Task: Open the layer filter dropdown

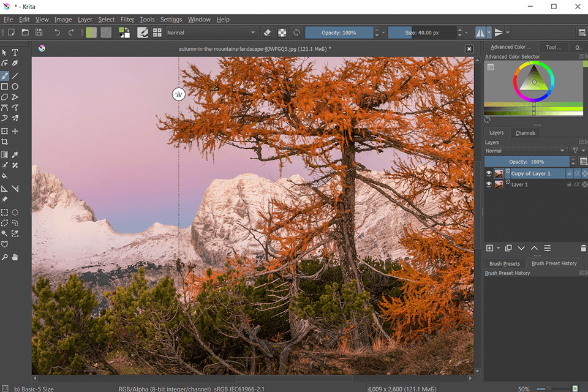Action: (578, 151)
